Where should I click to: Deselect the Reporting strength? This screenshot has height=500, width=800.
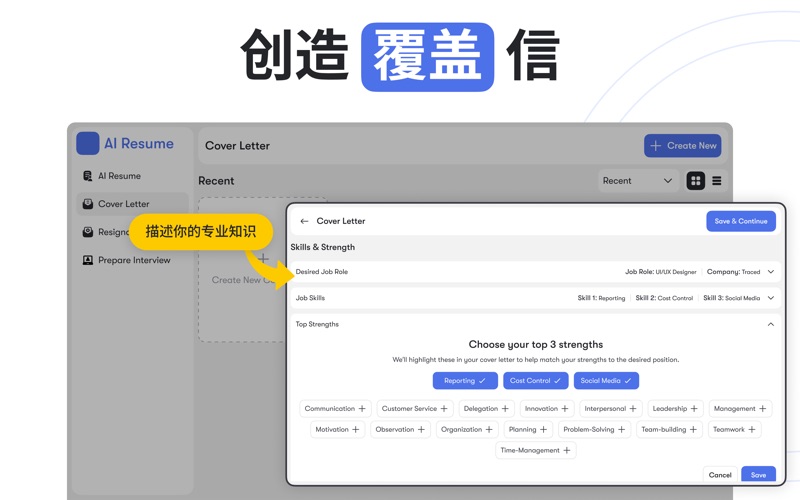pyautogui.click(x=465, y=381)
